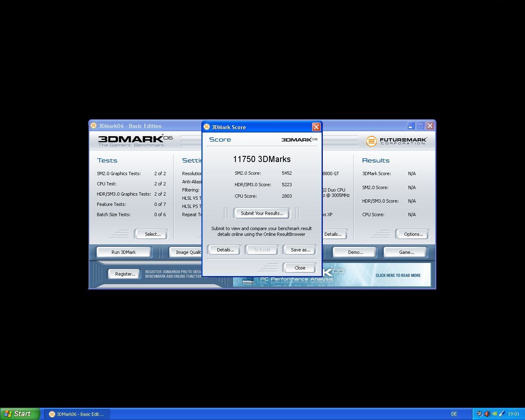525x420 pixels.
Task: Click the Results heading
Action: [376, 160]
